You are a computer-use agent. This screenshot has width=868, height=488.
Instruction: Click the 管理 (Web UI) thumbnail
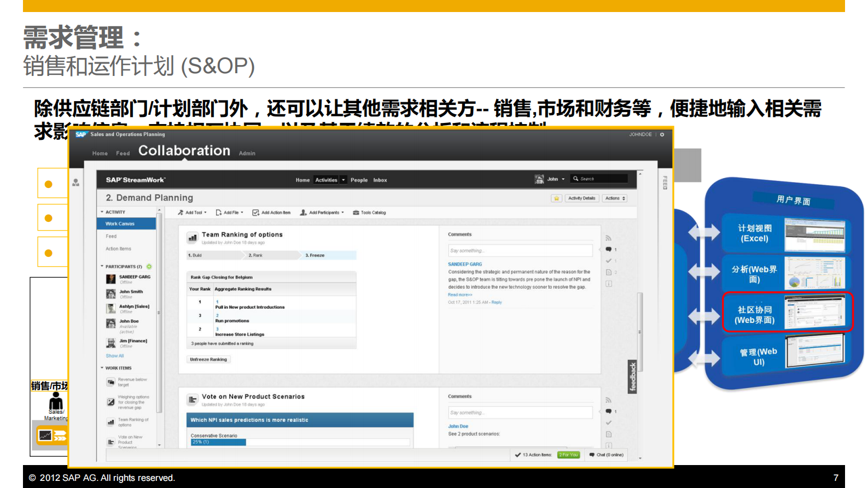(815, 351)
